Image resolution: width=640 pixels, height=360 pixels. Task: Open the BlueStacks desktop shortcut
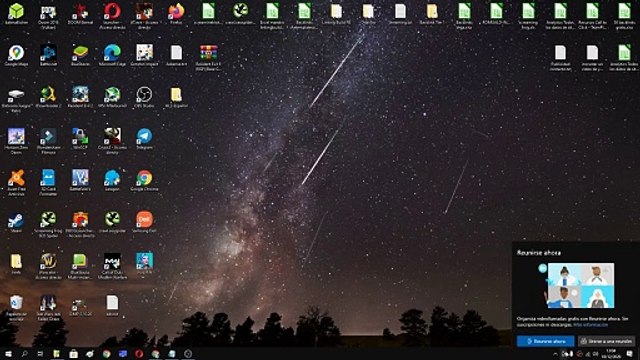pos(80,56)
